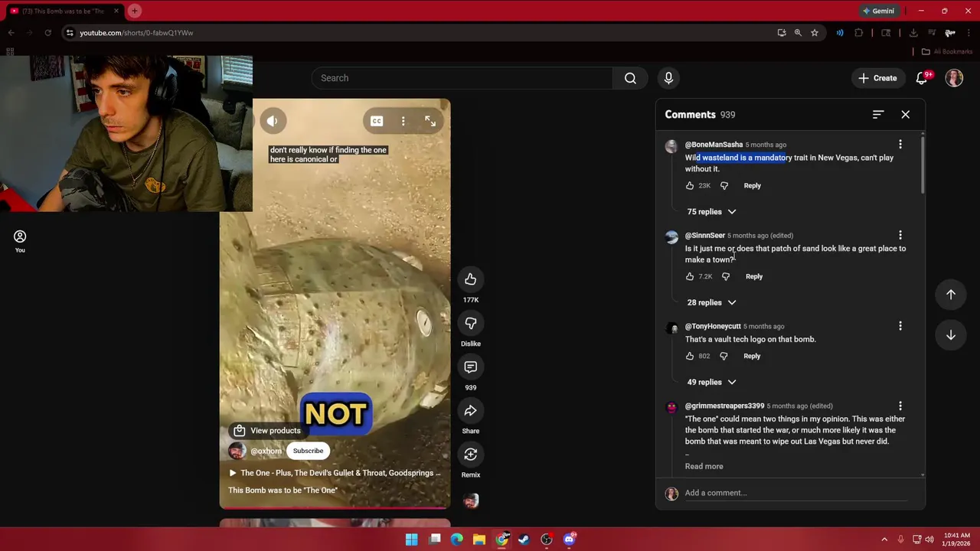Mute the Shorts video volume

(272, 121)
